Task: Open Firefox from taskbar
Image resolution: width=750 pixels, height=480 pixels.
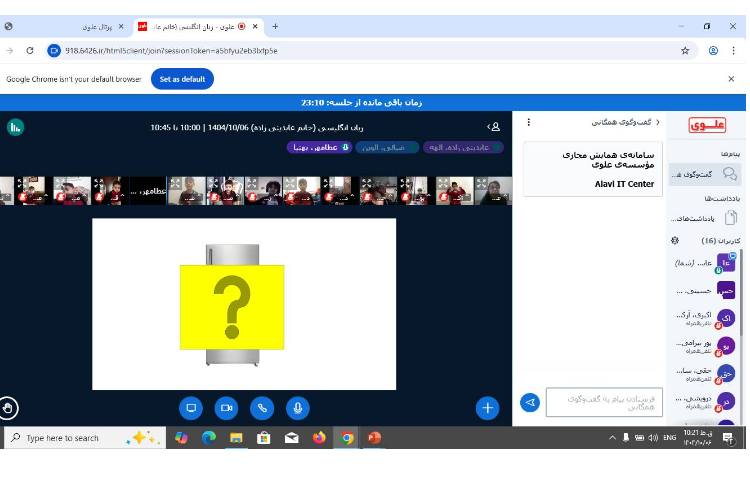Action: click(319, 438)
